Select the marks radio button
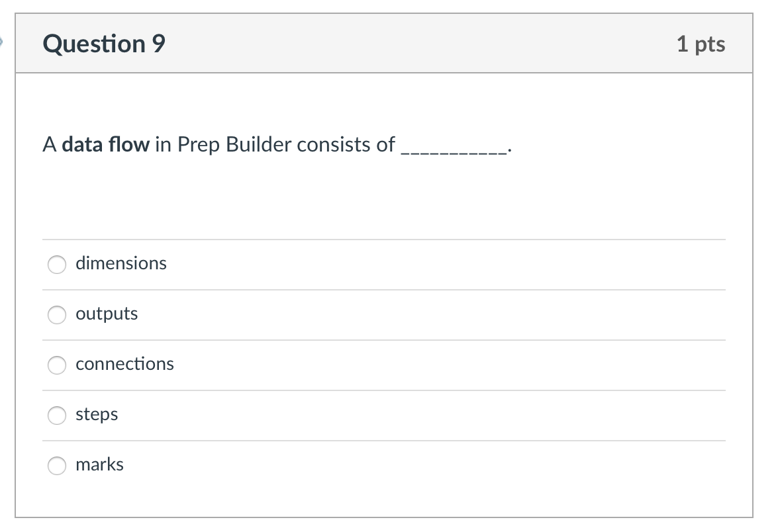Screen dimensions: 780x532 57,465
